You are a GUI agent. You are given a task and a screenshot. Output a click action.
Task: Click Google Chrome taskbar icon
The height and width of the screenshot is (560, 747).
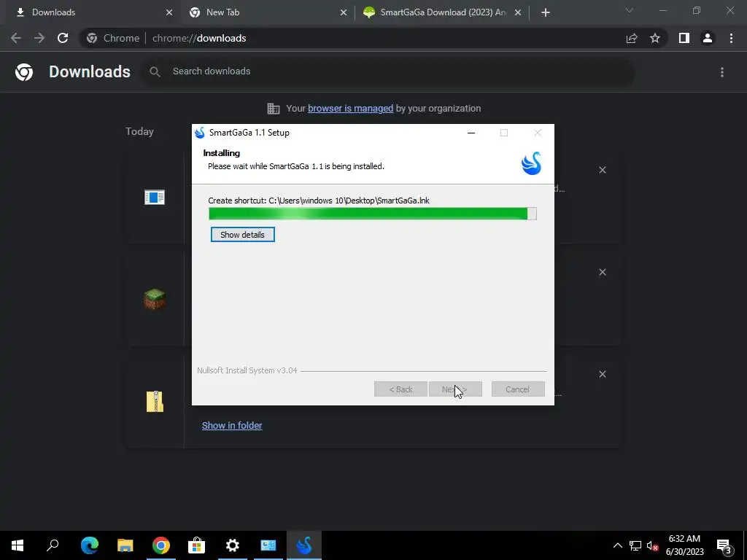click(161, 545)
